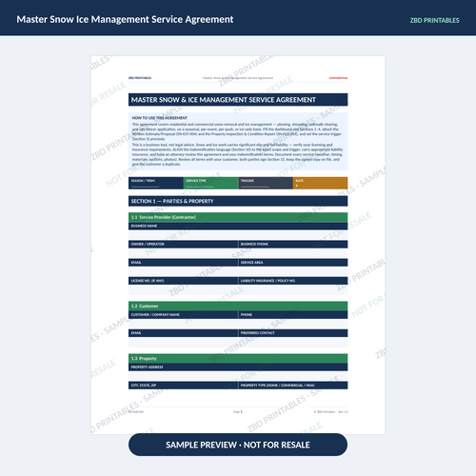The image size is (476, 476).
Task: Click the CITY, STATE, ZIP field label
Action: [x=144, y=386]
